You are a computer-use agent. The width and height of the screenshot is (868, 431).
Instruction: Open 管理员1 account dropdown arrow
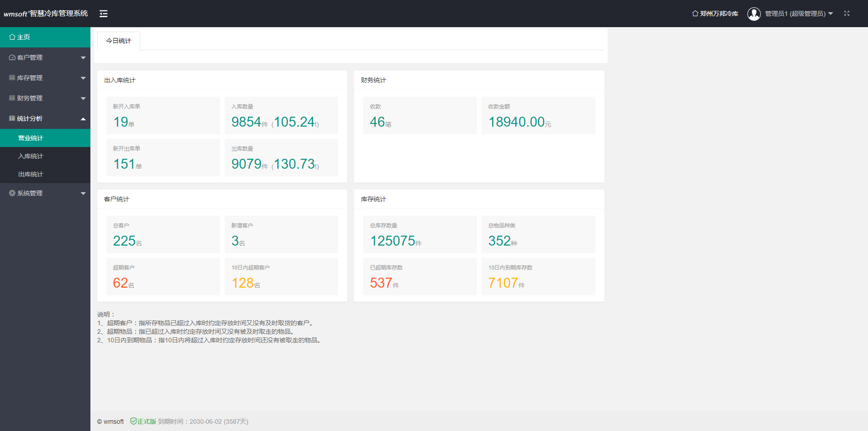pos(830,14)
